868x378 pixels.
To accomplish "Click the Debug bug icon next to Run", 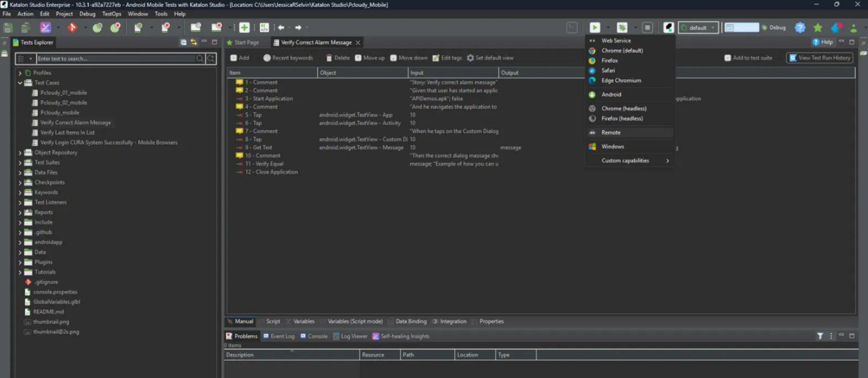I will (622, 28).
